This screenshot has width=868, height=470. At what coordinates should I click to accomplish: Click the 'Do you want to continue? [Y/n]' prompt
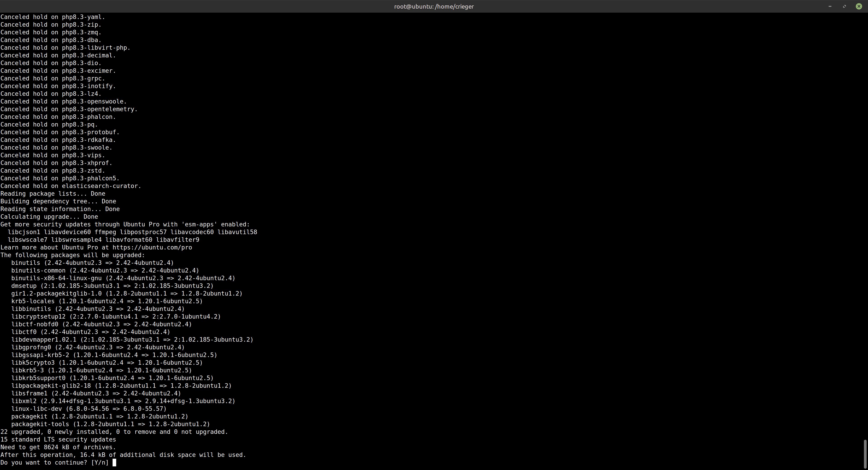pos(54,463)
